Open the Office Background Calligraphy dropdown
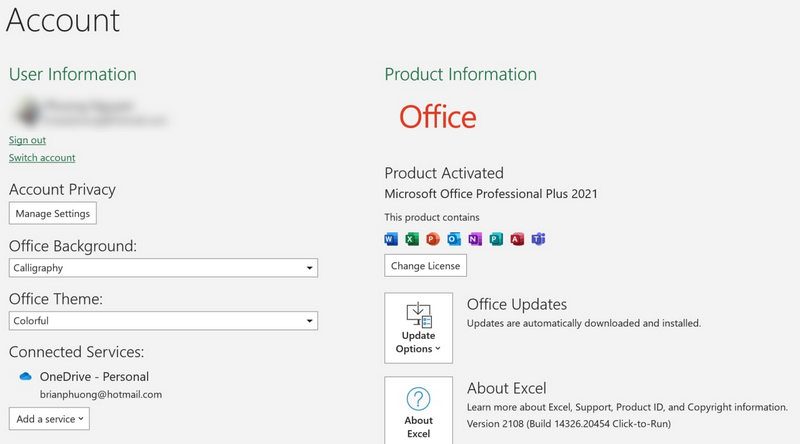This screenshot has height=444, width=800. [x=163, y=268]
